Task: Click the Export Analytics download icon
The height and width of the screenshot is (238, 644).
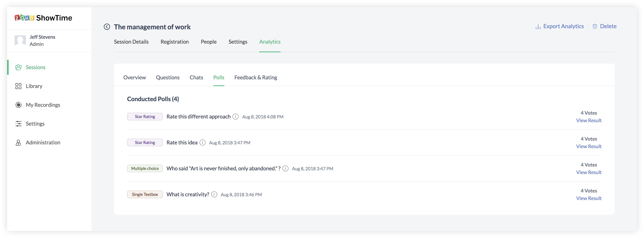Action: click(x=538, y=26)
